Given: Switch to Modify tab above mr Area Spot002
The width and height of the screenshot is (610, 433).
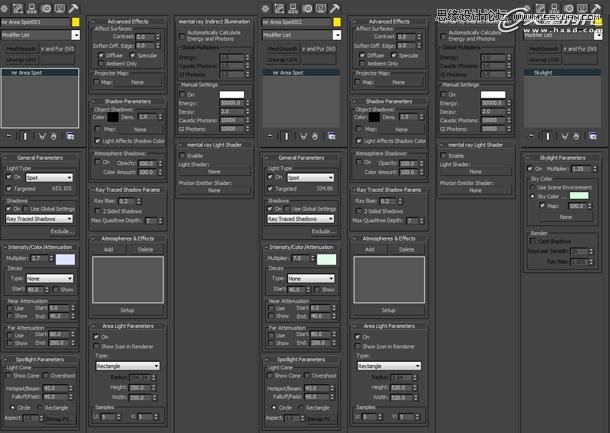Looking at the screenshot, I should [279, 8].
